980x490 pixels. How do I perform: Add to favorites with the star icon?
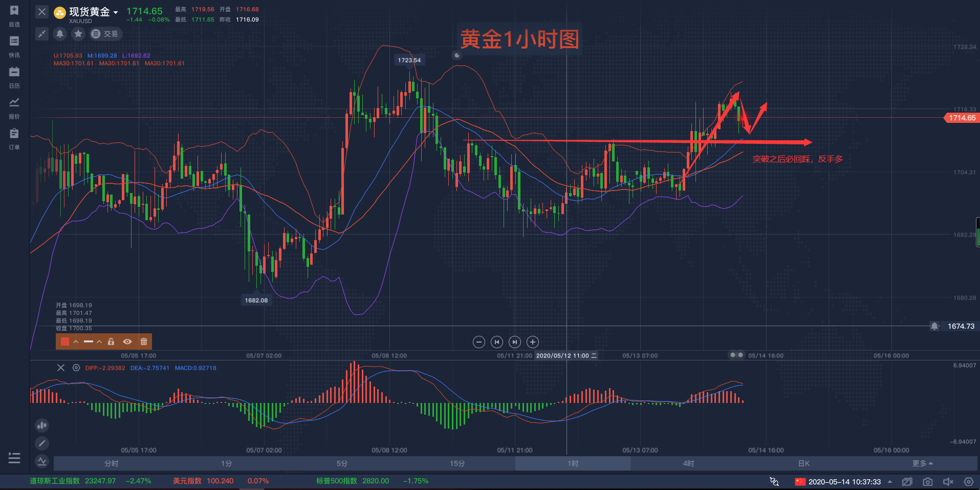tap(78, 34)
